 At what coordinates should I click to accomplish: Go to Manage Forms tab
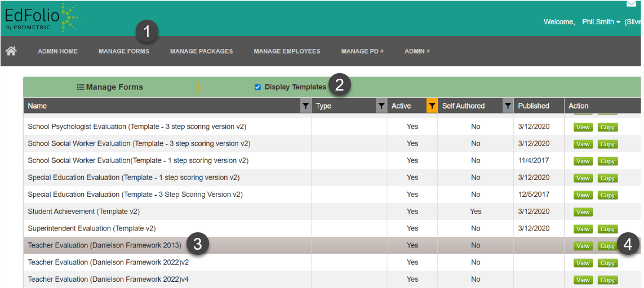click(x=124, y=51)
